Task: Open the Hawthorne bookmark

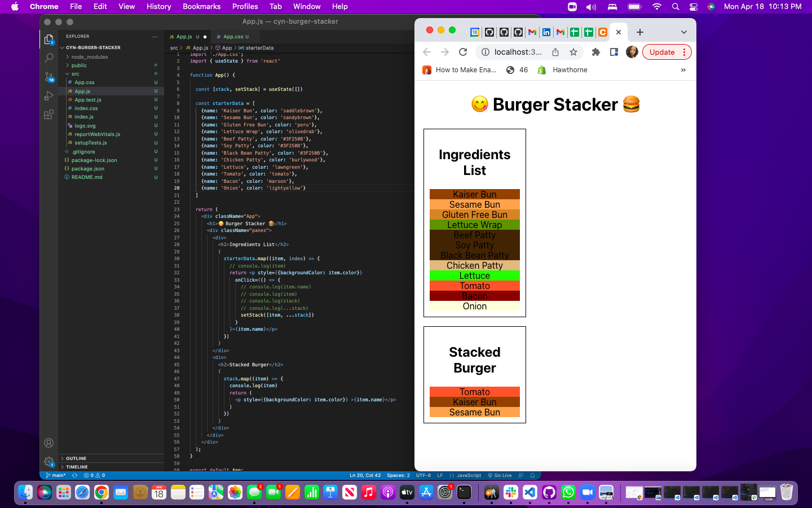Action: (x=562, y=70)
